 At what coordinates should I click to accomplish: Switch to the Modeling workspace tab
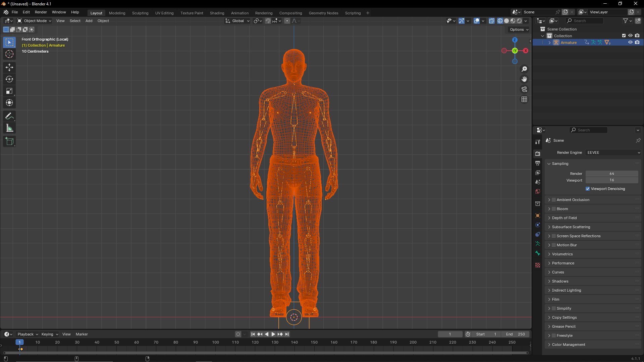pos(117,13)
